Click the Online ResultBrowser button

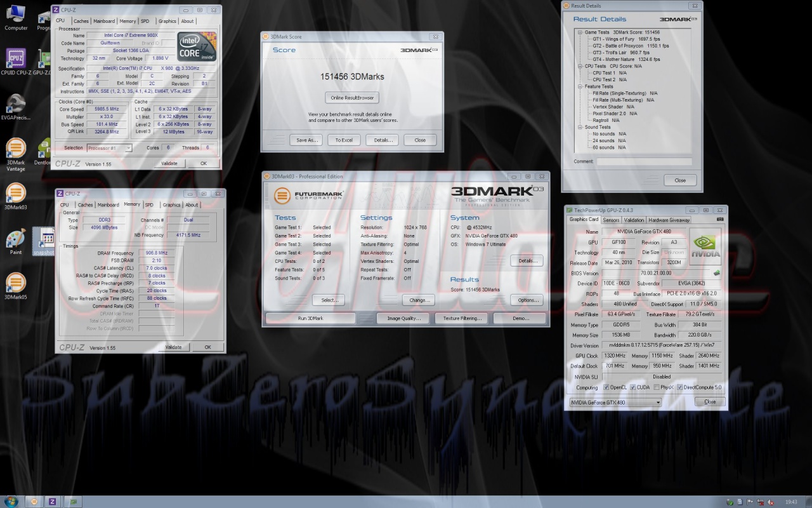pyautogui.click(x=352, y=98)
